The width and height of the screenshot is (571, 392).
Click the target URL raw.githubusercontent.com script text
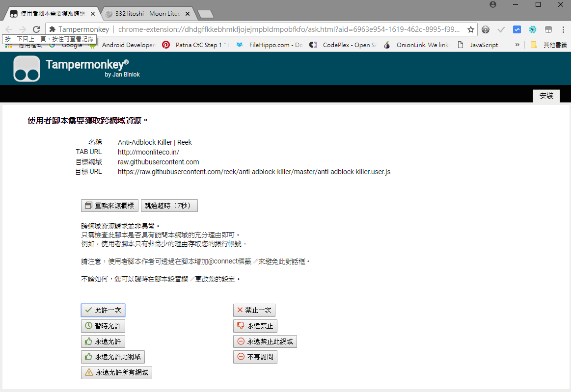(254, 171)
